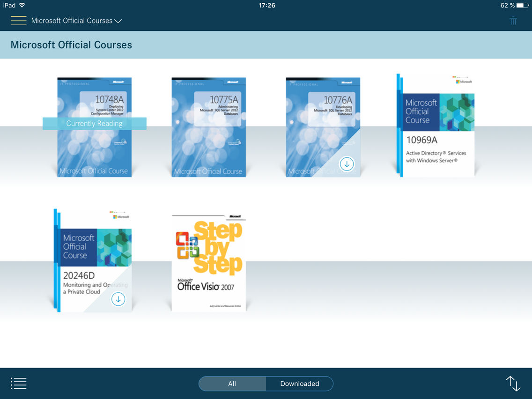The height and width of the screenshot is (399, 532).
Task: Tap the Microsoft Official Courses heading
Action: 71,45
